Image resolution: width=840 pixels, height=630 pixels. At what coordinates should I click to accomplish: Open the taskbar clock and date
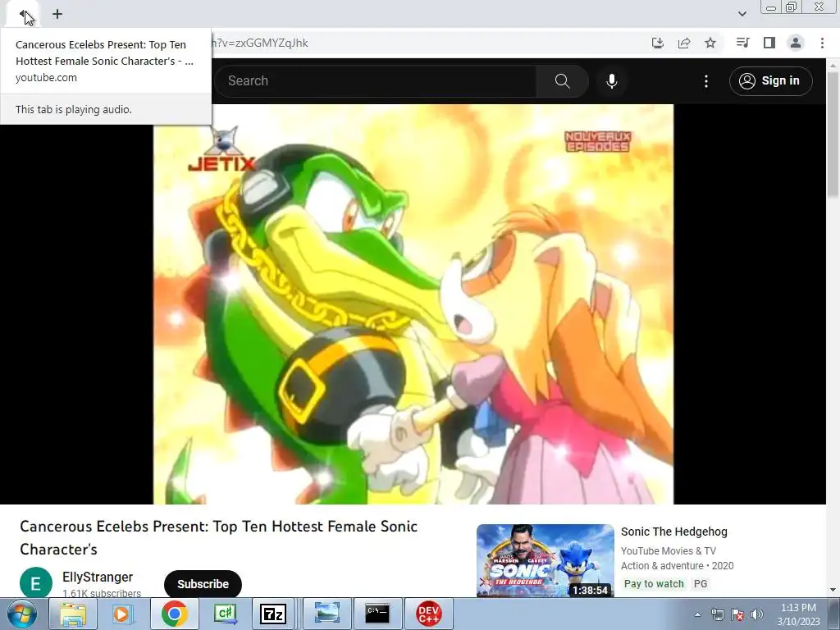[798, 614]
